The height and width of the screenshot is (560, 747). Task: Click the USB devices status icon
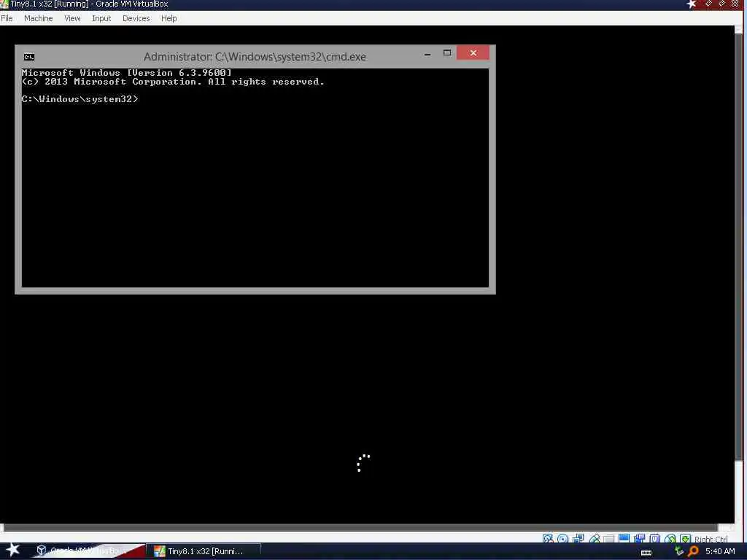(x=594, y=539)
